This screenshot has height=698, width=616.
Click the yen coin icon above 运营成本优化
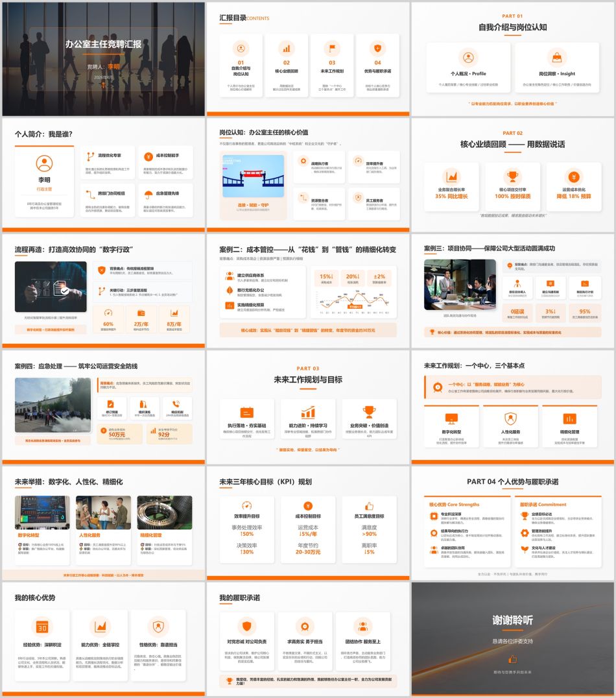click(x=573, y=176)
